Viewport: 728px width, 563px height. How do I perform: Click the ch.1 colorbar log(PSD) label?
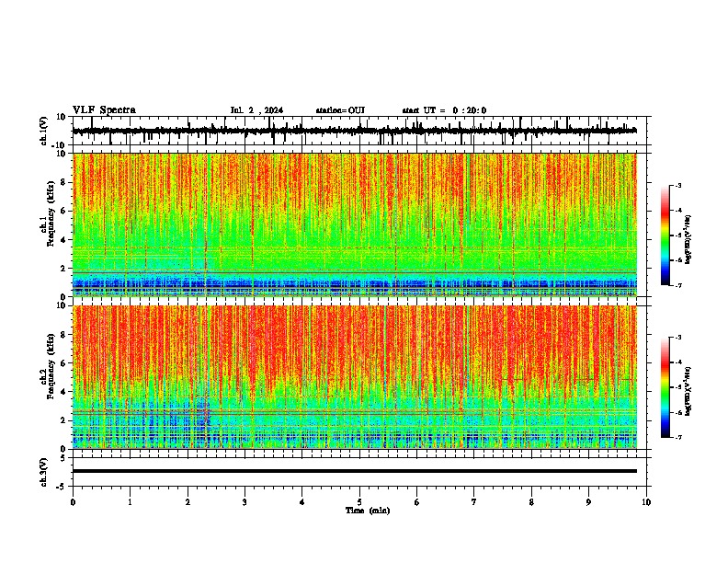pos(688,240)
